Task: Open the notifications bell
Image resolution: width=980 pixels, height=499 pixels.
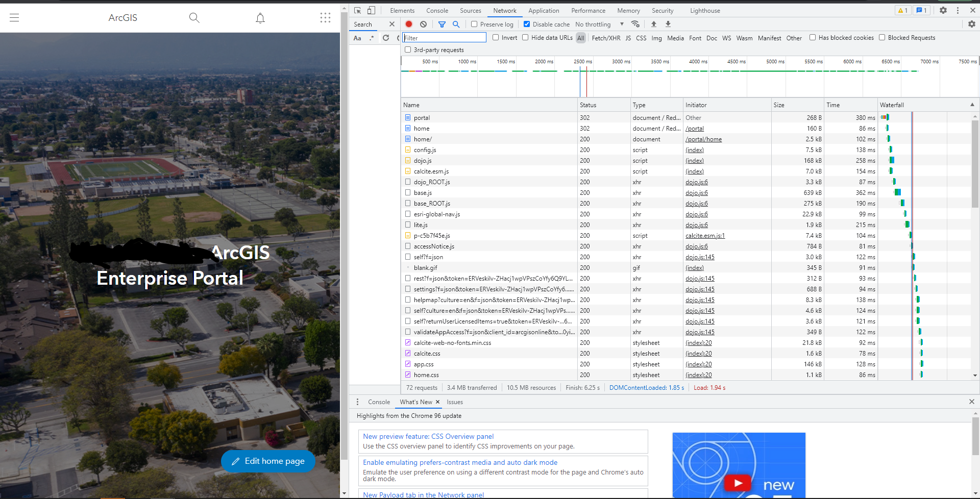Action: [x=260, y=18]
